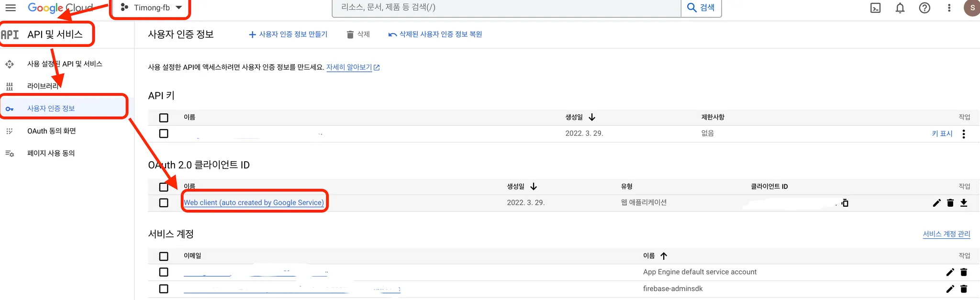Select the Web client row checkbox
The image size is (980, 300).
[x=164, y=203]
